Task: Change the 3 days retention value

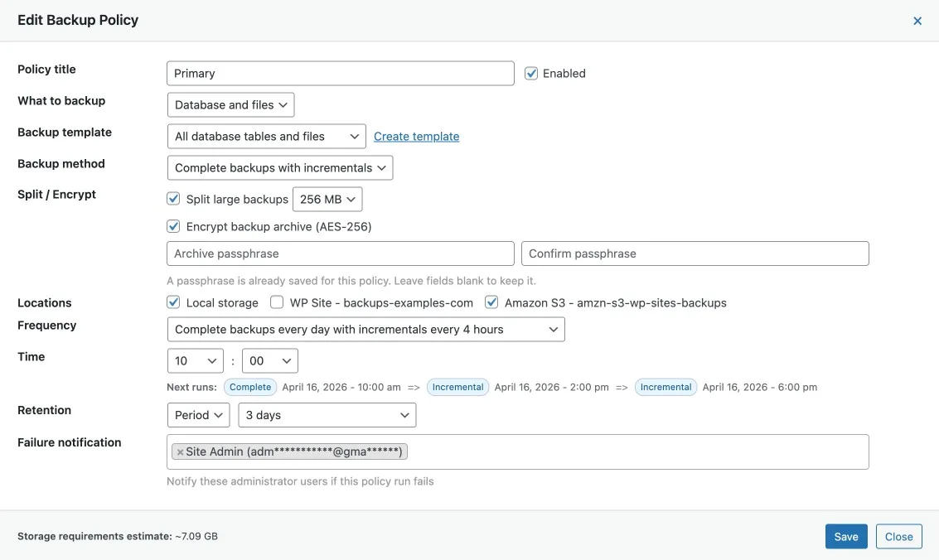Action: click(327, 415)
